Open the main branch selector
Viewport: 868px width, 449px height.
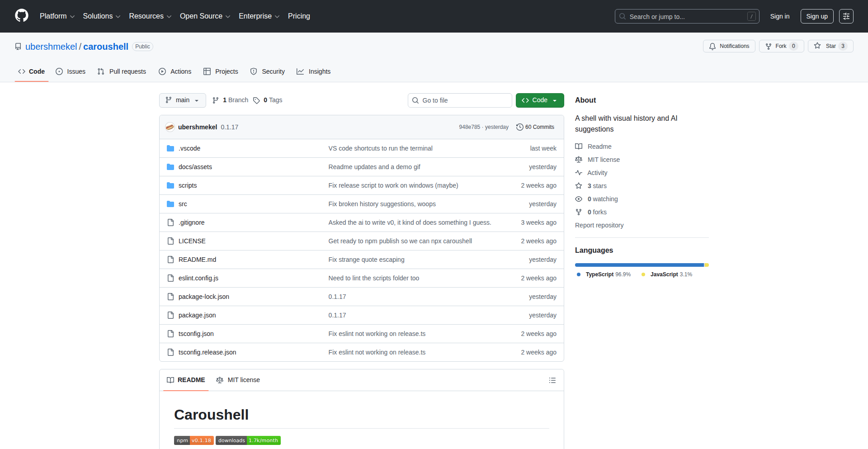coord(182,100)
